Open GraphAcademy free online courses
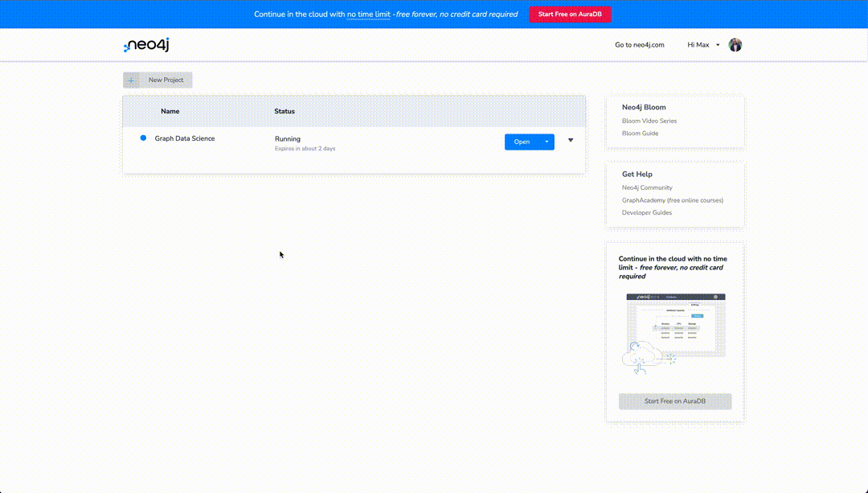Image resolution: width=868 pixels, height=493 pixels. click(x=673, y=200)
